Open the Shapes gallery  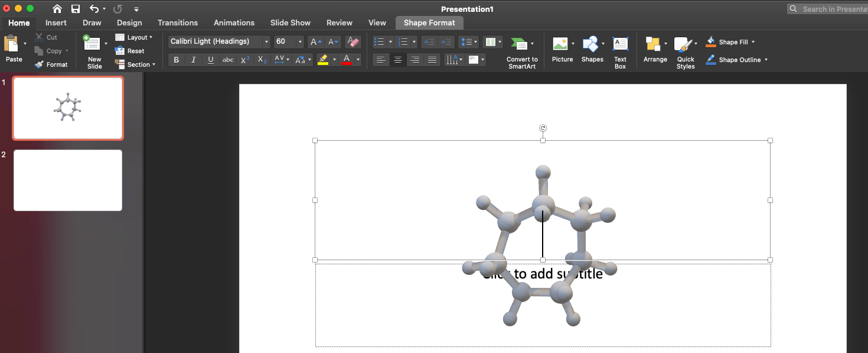pos(592,50)
